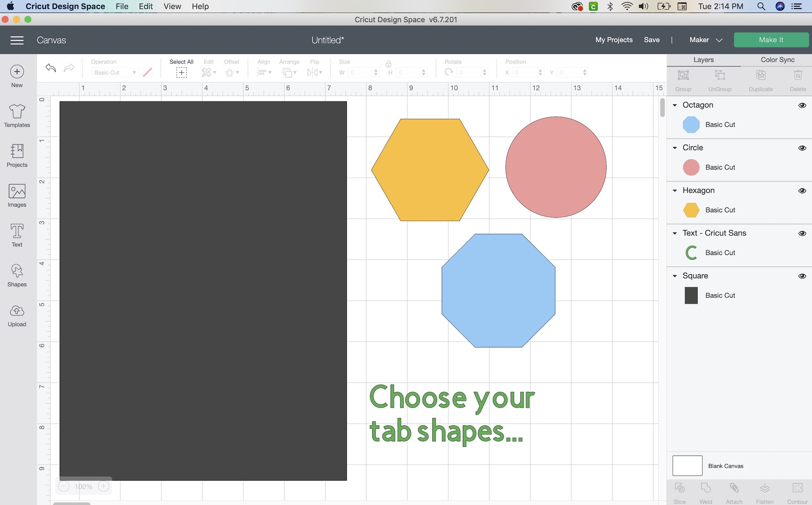Click the Attach tool

click(x=734, y=488)
